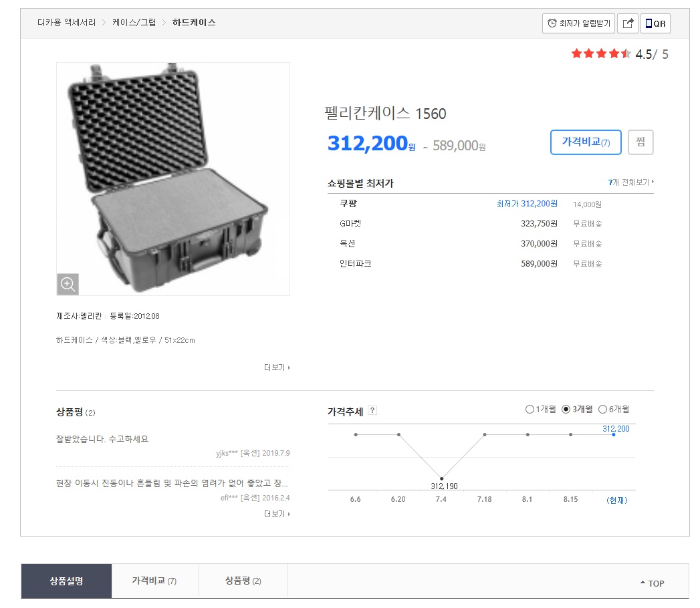700x608 pixels.
Task: Click review 잘받았습니다. 수고하세요
Action: click(x=102, y=439)
